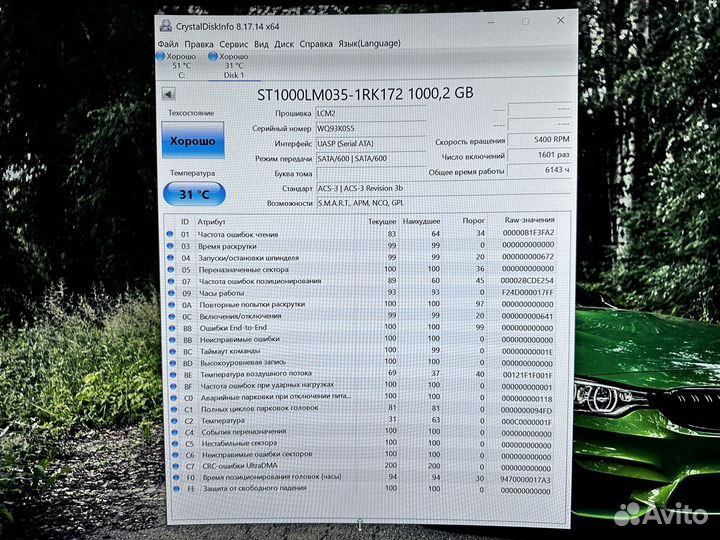Click the Прошивка field LCM2
Screen dimensions: 720x540
point(371,112)
